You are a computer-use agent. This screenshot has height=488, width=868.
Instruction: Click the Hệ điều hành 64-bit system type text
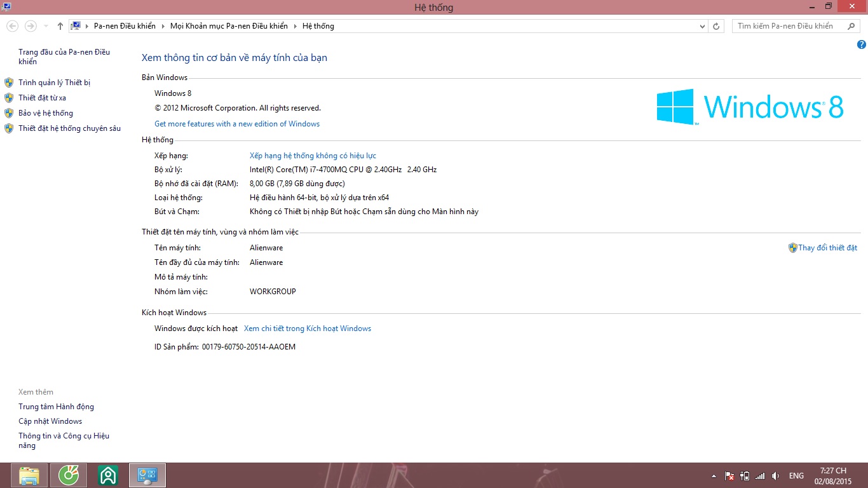coord(319,198)
